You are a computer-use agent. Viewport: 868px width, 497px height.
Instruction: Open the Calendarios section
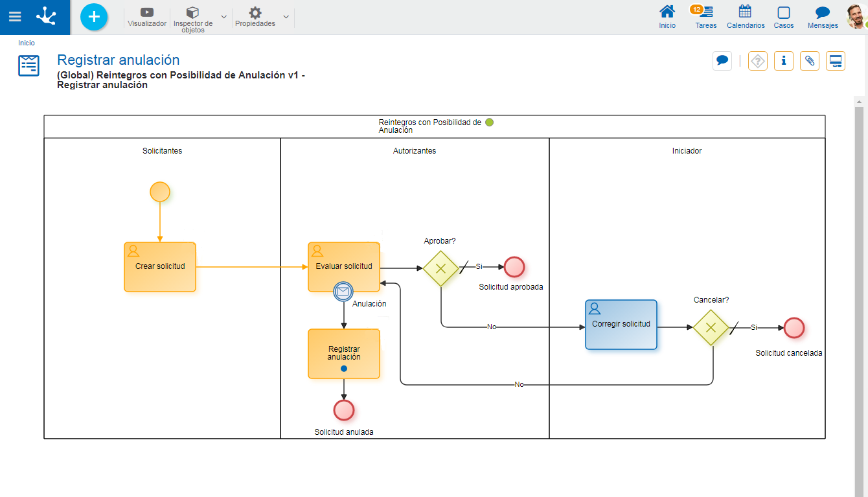(746, 17)
